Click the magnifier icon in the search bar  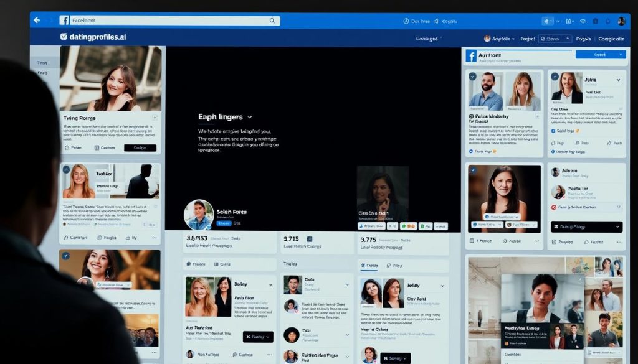pos(272,21)
